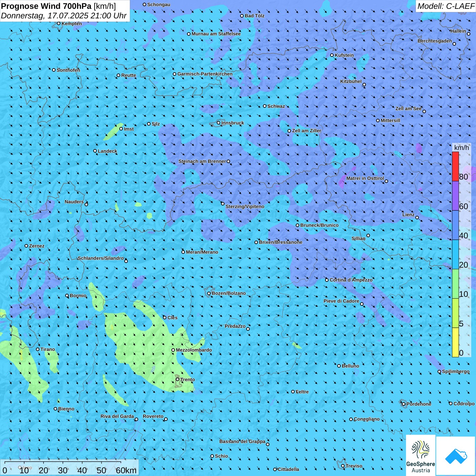Click the '60km' scale bar label
The width and height of the screenshot is (476, 476).
[x=126, y=470]
